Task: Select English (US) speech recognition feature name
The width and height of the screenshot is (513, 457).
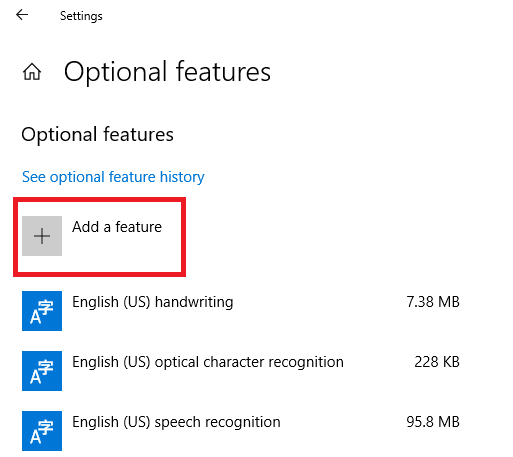Action: click(x=176, y=422)
